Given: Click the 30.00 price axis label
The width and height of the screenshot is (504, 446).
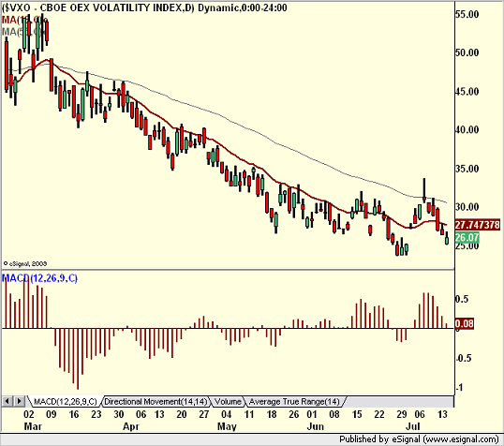Looking at the screenshot, I should [x=467, y=207].
